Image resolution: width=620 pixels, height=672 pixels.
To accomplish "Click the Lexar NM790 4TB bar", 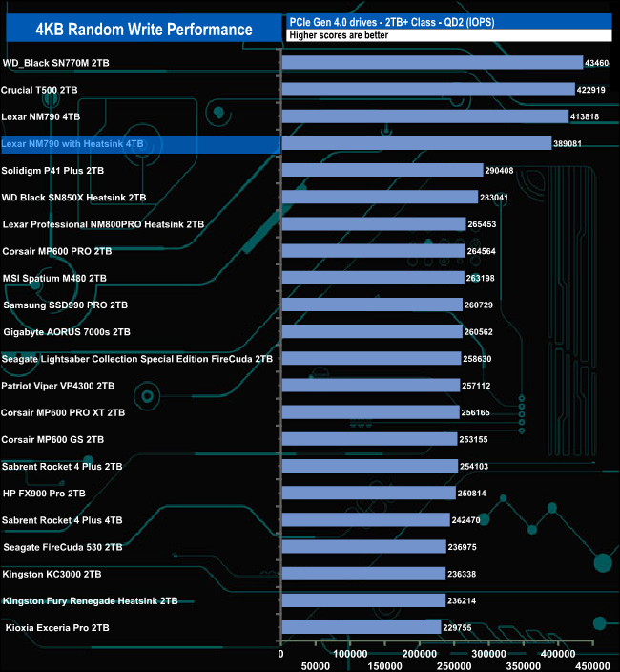I will (x=425, y=116).
